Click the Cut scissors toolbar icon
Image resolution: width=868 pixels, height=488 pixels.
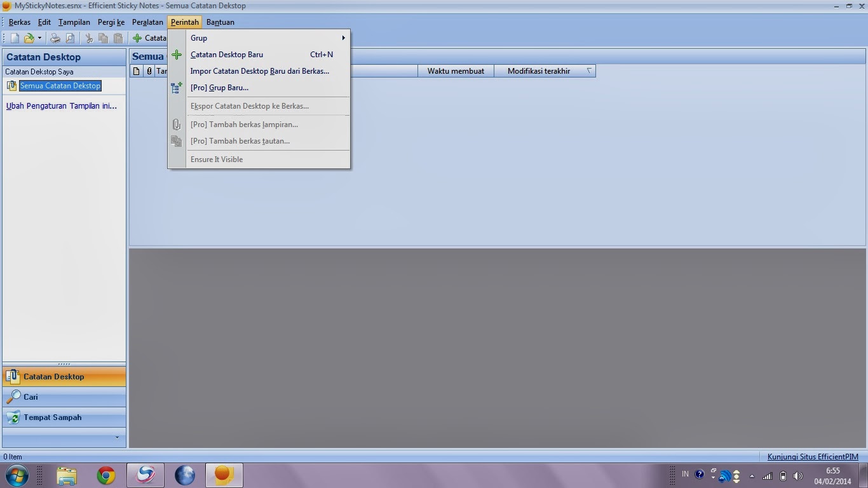89,38
